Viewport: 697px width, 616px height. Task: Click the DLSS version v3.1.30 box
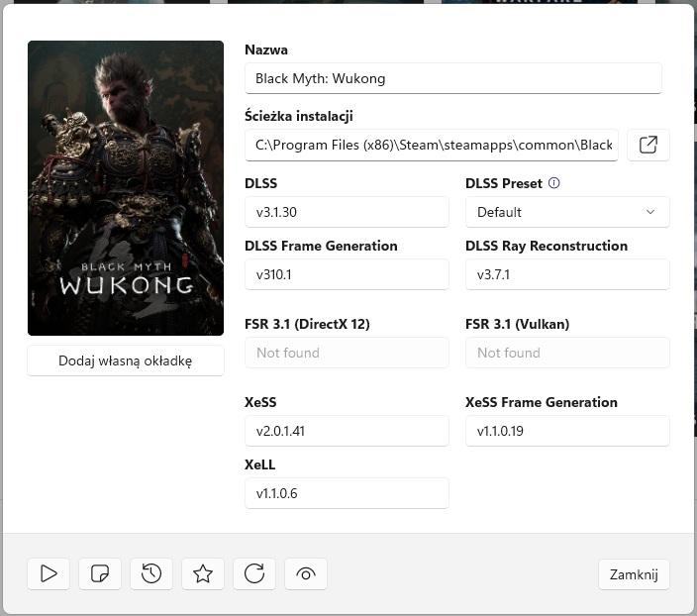click(347, 212)
